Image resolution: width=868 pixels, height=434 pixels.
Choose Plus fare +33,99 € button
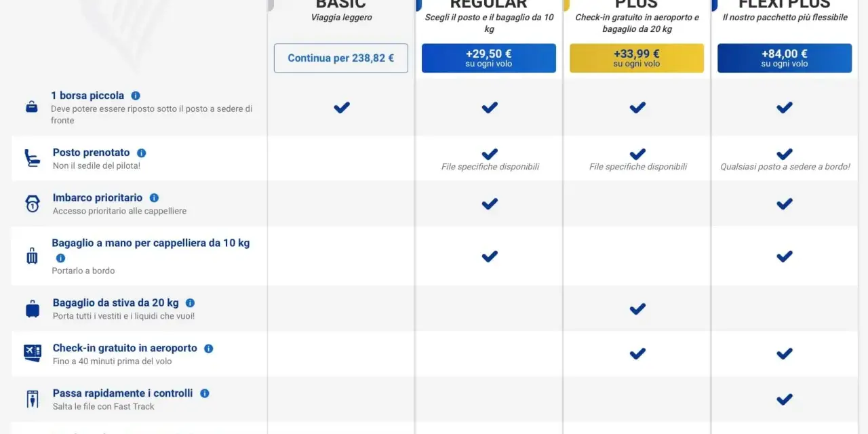(x=637, y=58)
